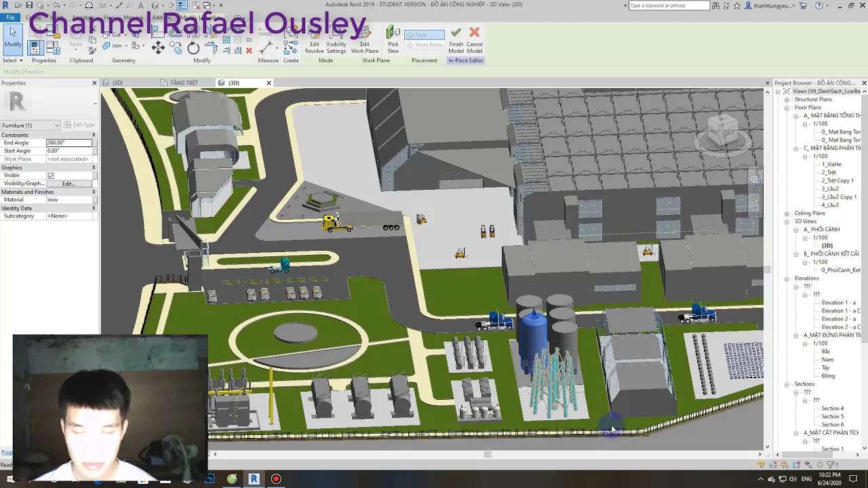Screen dimensions: 868x488
Task: Select the Copy tool beside Move
Action: (x=176, y=47)
